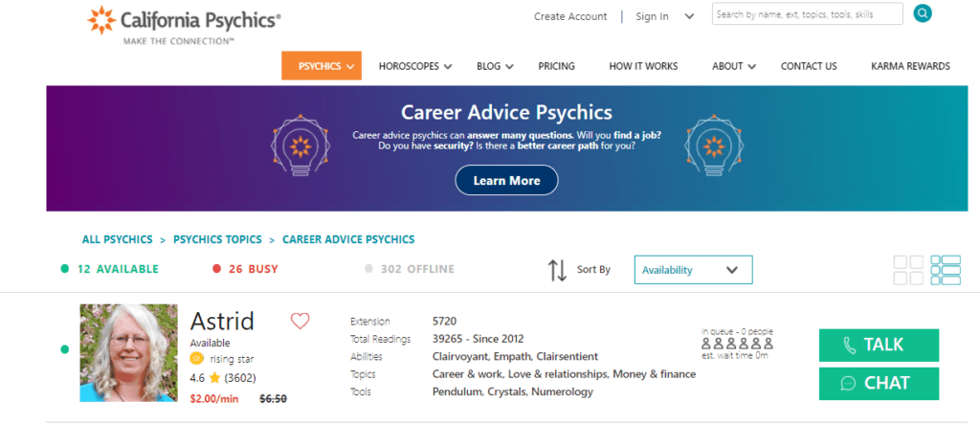Click the queue people icons
The image size is (980, 425).
[737, 344]
